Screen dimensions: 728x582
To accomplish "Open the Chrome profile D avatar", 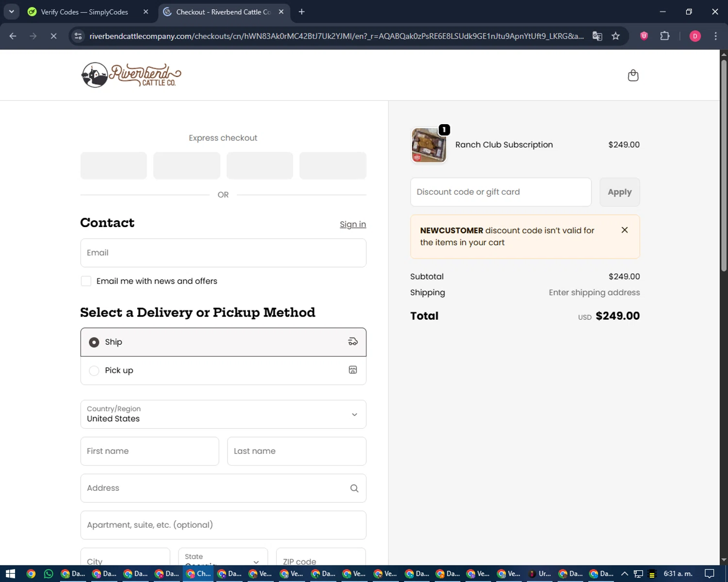I will click(x=695, y=36).
